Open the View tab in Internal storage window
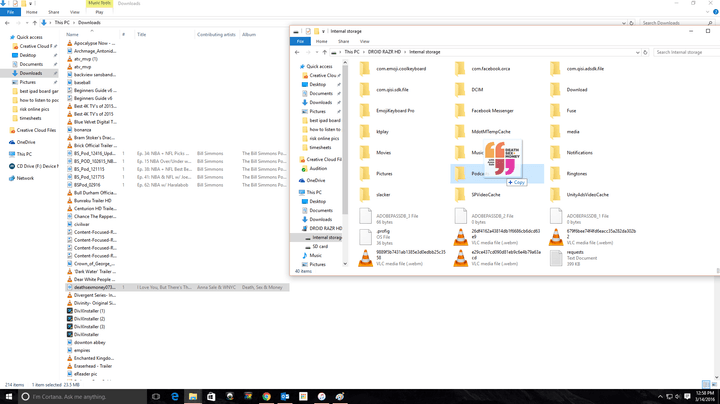Image resolution: width=720 pixels, height=404 pixels. click(x=364, y=41)
